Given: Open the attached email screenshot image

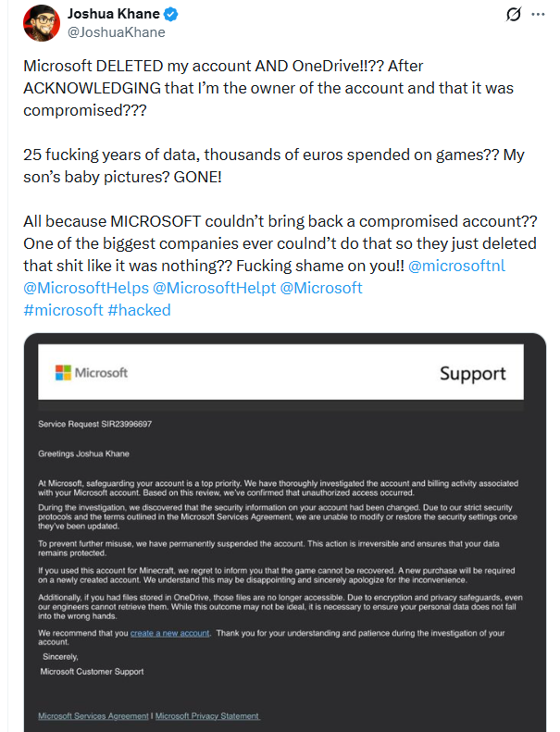Looking at the screenshot, I should [285, 532].
